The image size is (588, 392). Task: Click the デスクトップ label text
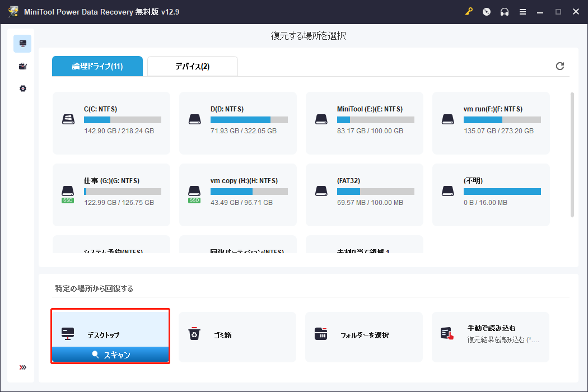click(x=104, y=335)
